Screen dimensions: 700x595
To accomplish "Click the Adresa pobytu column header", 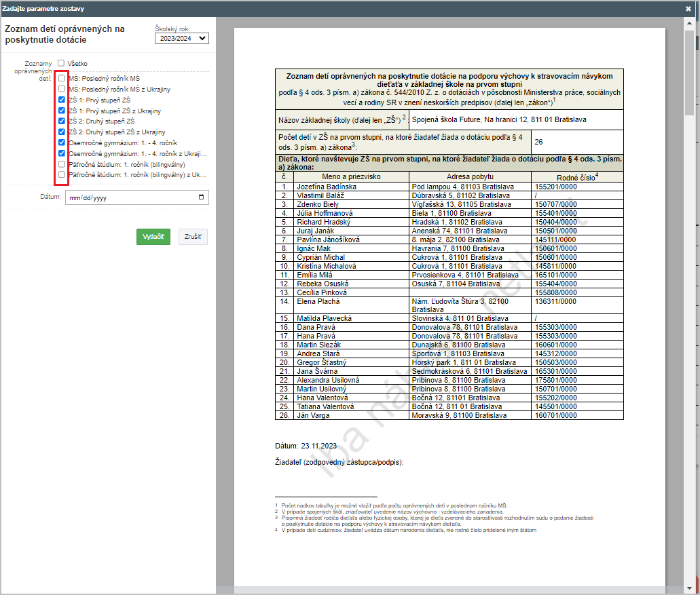I will point(470,176).
